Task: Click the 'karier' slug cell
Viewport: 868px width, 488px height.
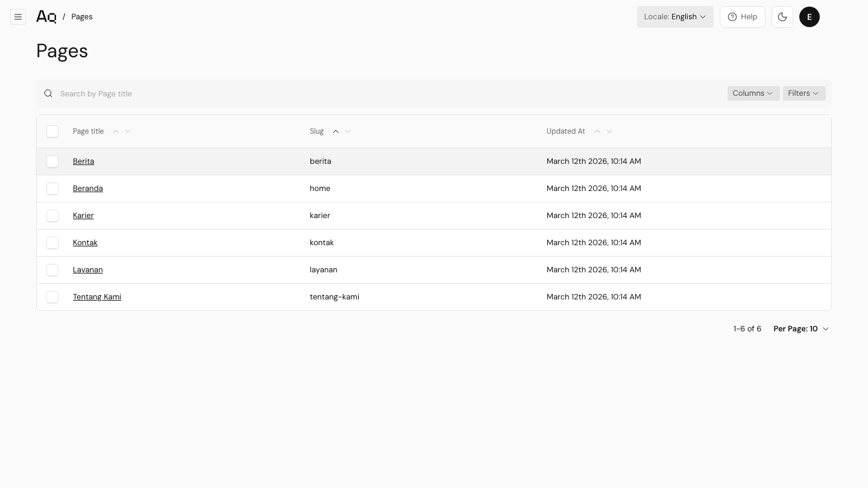Action: (320, 216)
